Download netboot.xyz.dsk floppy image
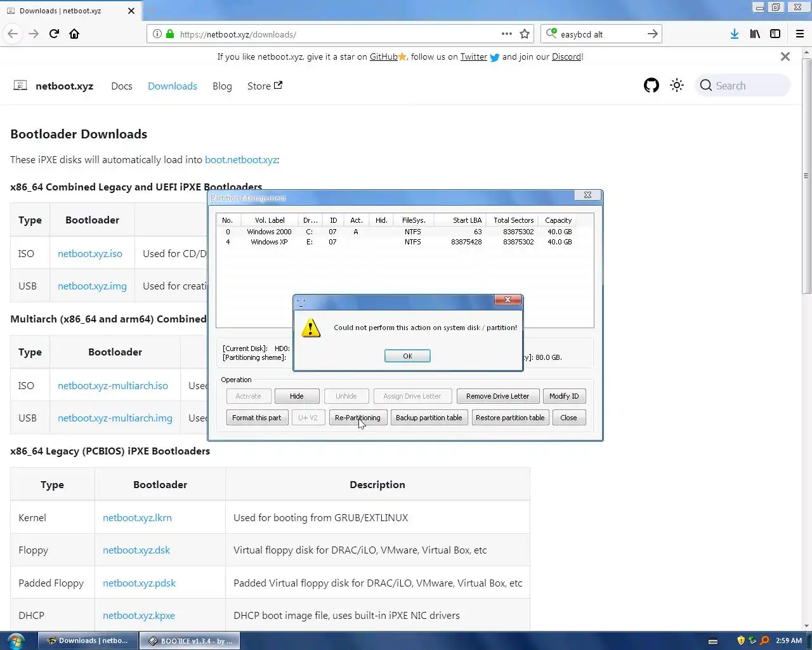The width and height of the screenshot is (812, 650). click(x=136, y=550)
